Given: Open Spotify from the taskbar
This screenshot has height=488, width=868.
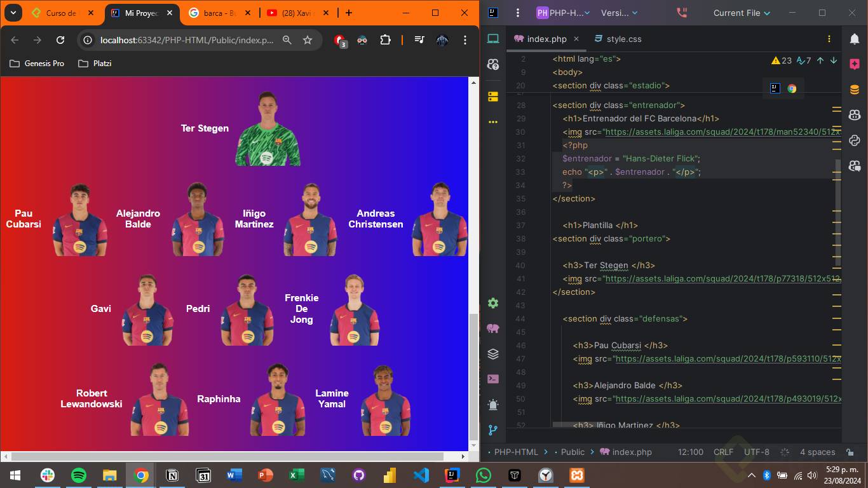Looking at the screenshot, I should (79, 475).
